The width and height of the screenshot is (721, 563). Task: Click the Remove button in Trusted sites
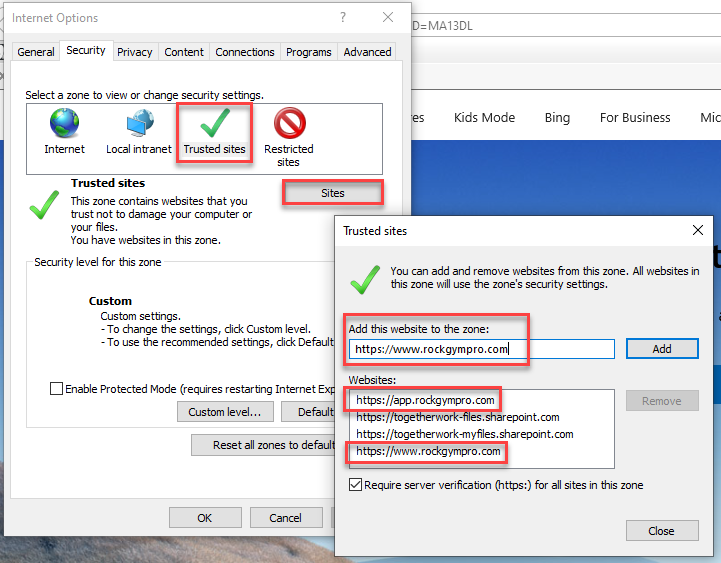click(662, 401)
